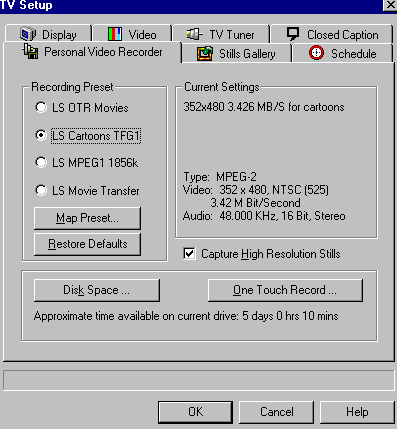Click the Personal Video Recorder tab icon

[x=30, y=52]
